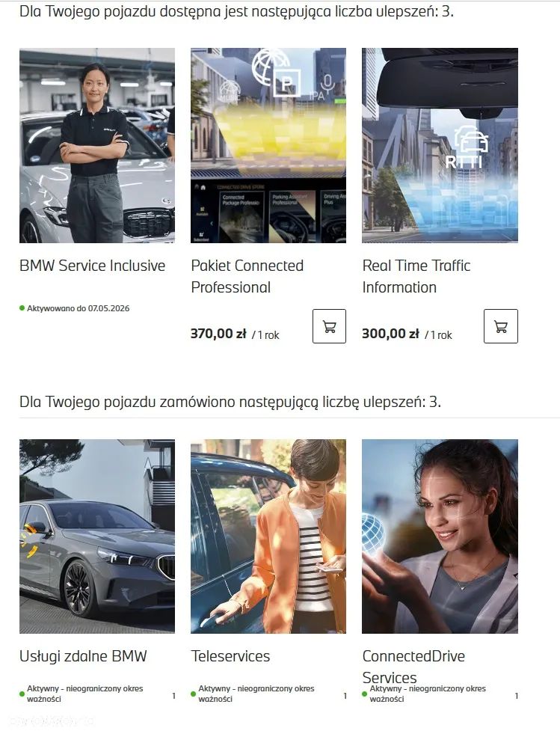Select the ConnectedDrive Services title
560x734 pixels.
[413, 667]
